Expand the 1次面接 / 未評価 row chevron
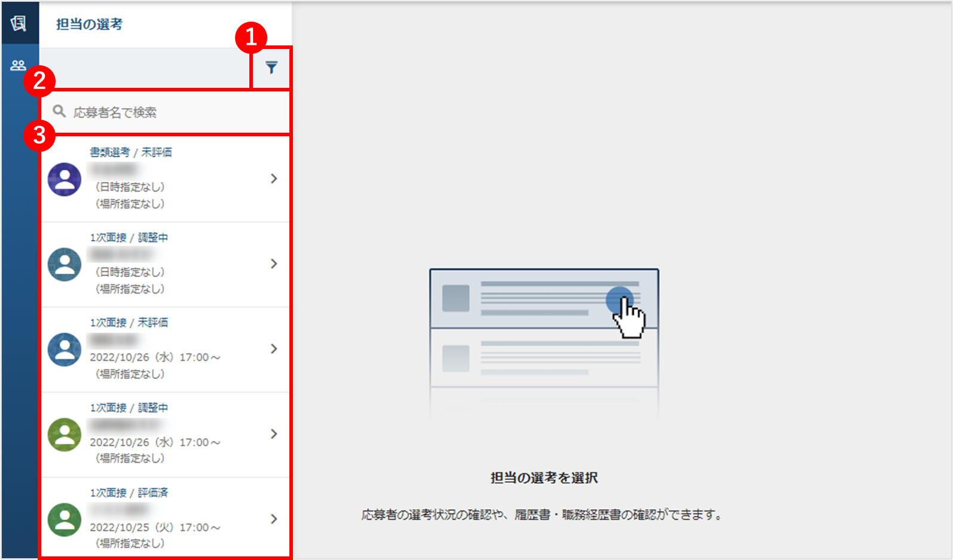953x560 pixels. pos(274,348)
